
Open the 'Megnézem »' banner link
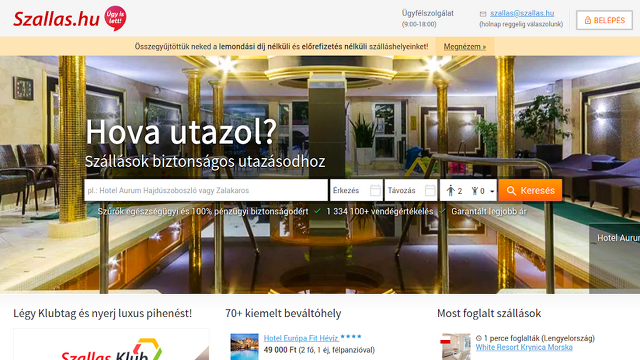coord(464,47)
